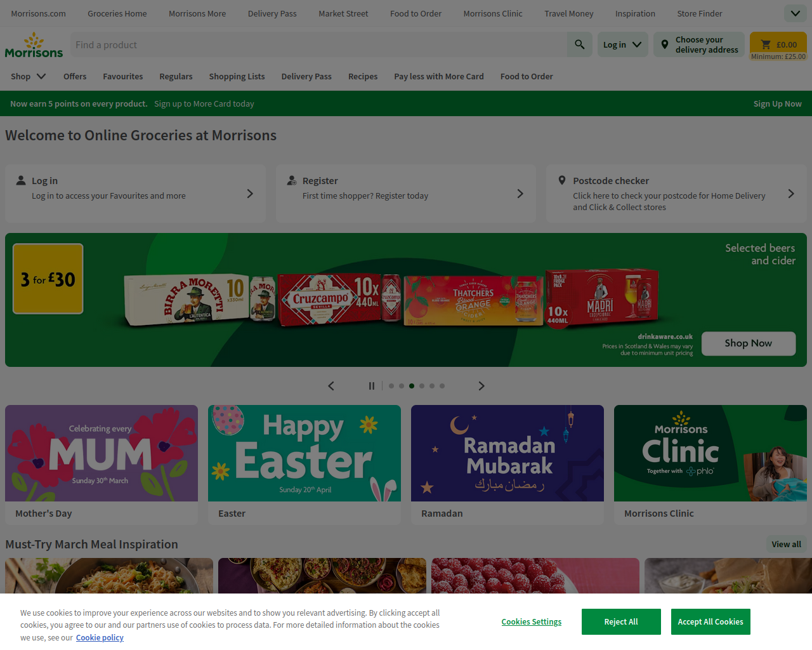Open Food to Order in main navigation
The height and width of the screenshot is (650, 812).
pyautogui.click(x=527, y=76)
